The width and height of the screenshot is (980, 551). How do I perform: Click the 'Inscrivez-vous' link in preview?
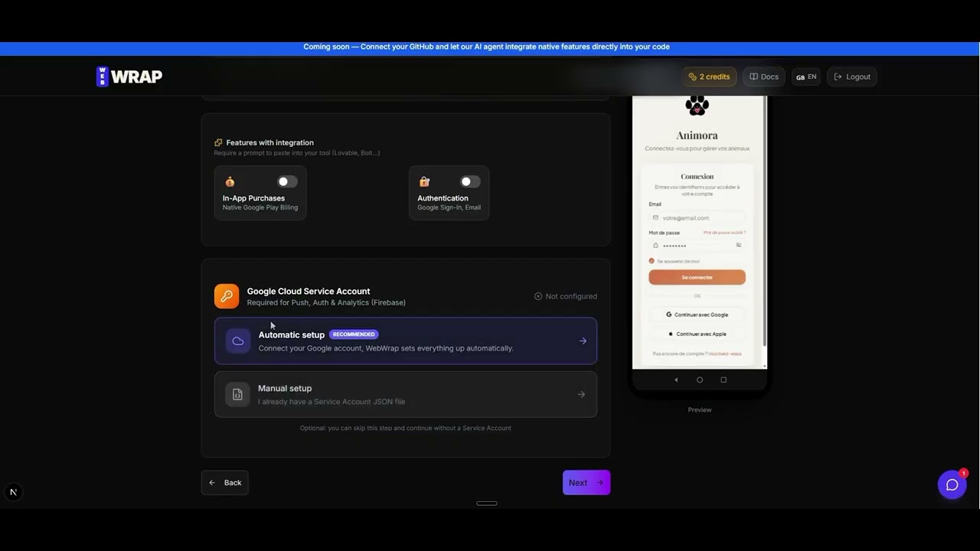click(725, 354)
